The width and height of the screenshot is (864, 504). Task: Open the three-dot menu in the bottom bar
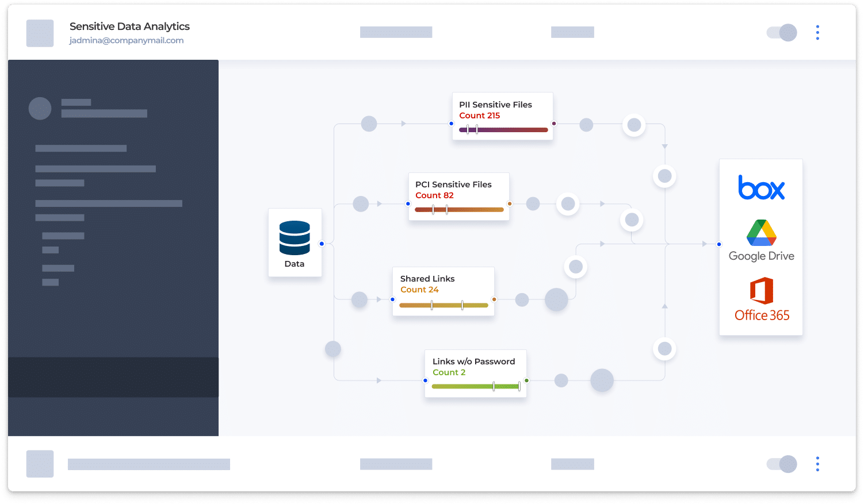pyautogui.click(x=817, y=464)
